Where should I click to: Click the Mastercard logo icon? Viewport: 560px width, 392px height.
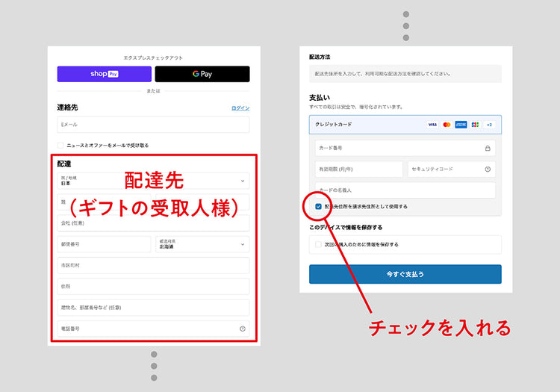[x=447, y=125]
